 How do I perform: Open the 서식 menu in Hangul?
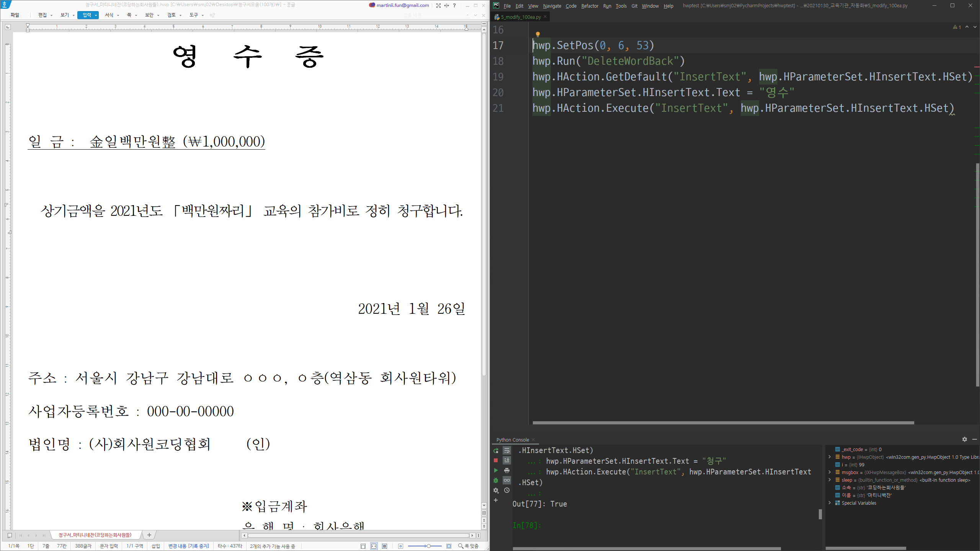(x=109, y=15)
